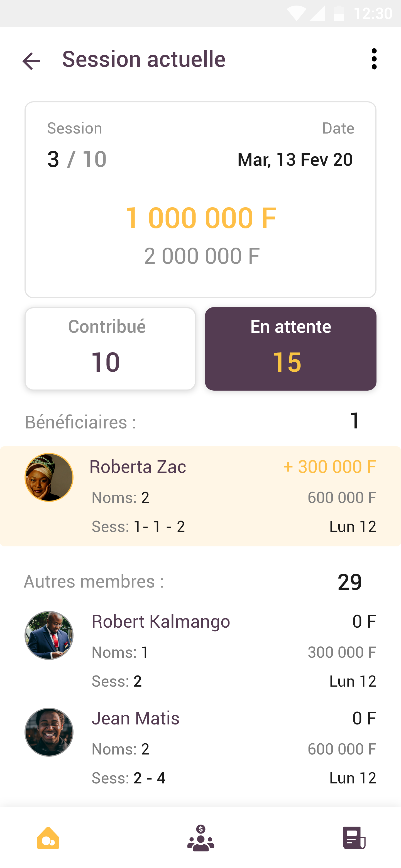Open Robert Kalmango's profile photo
401x868 pixels.
pos(49,635)
